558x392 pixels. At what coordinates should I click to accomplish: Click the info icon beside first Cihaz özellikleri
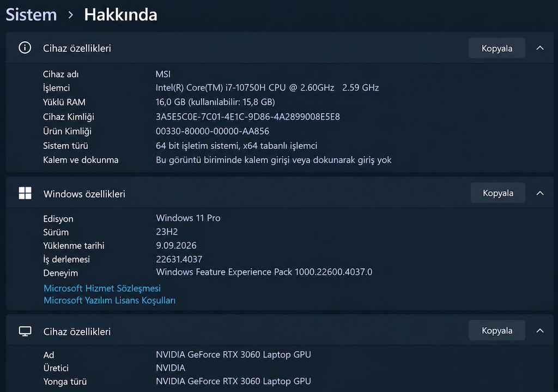[25, 48]
